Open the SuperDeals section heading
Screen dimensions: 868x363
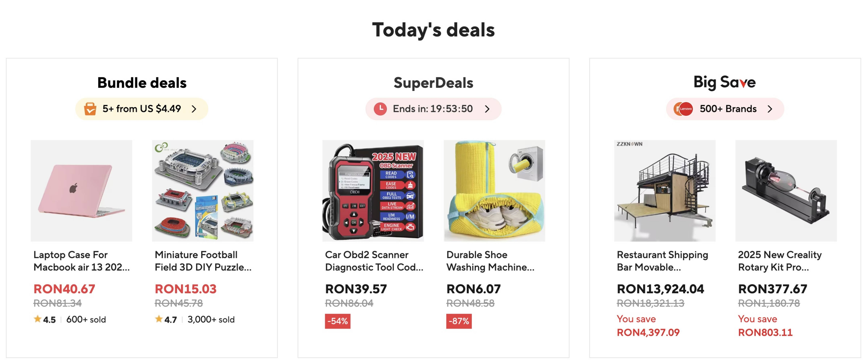tap(433, 83)
